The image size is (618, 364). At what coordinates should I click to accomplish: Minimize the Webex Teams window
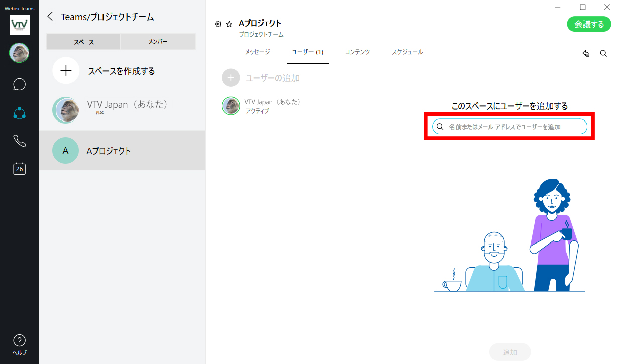pos(559,7)
